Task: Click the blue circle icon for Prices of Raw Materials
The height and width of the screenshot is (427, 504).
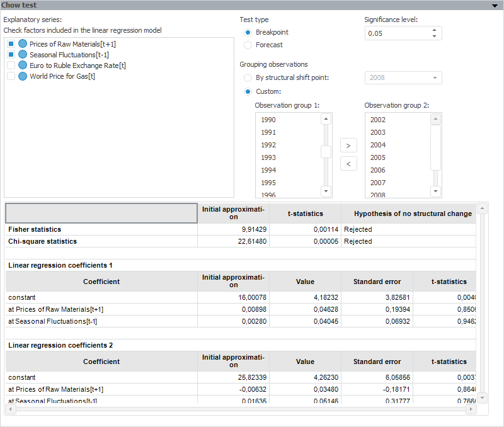Action: pyautogui.click(x=23, y=44)
